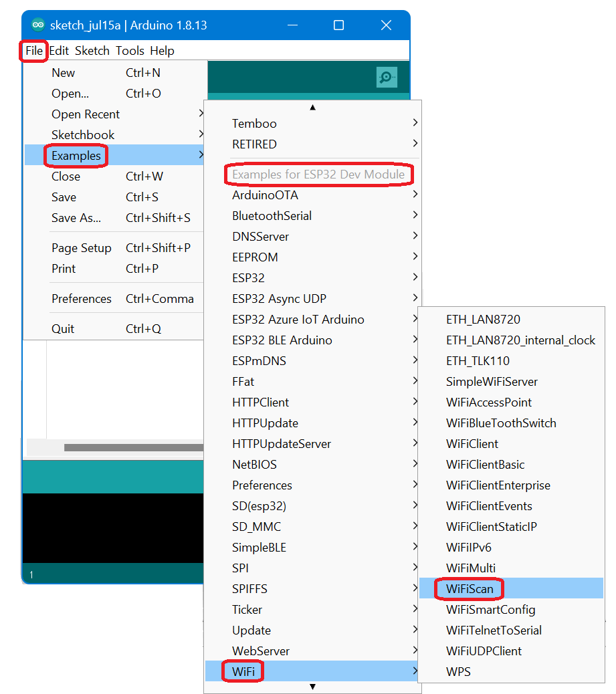Load the SimpleWiFiServer example
This screenshot has height=694, width=616.
[x=512, y=382]
